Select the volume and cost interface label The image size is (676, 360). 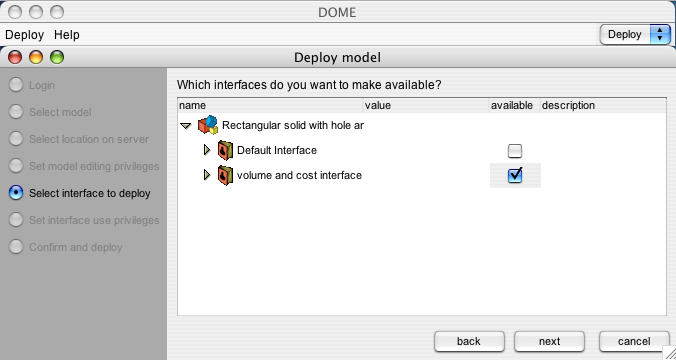click(x=299, y=175)
